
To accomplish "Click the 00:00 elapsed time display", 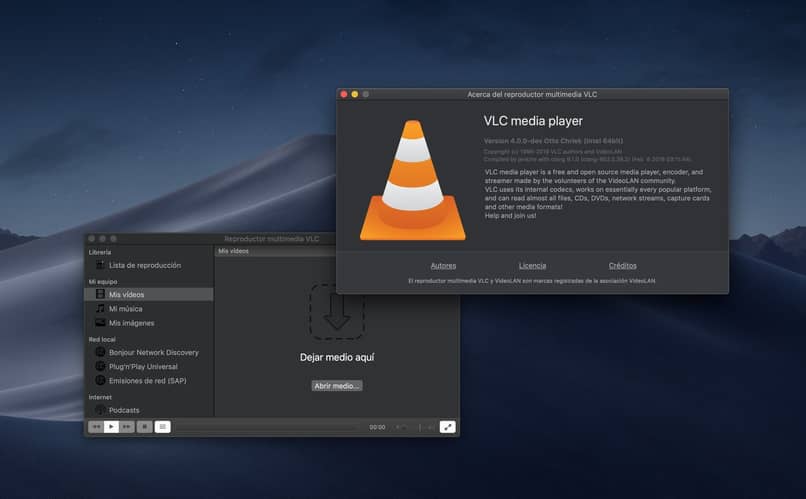I will coord(377,427).
